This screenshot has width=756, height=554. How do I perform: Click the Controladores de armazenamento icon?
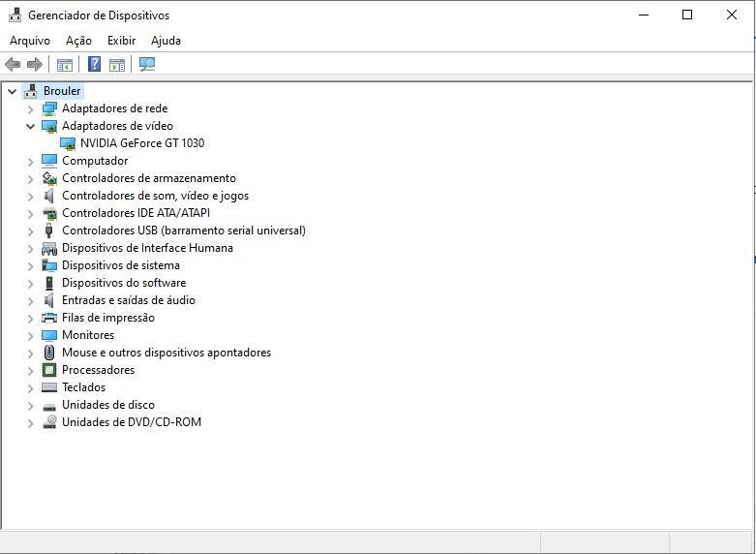(49, 178)
